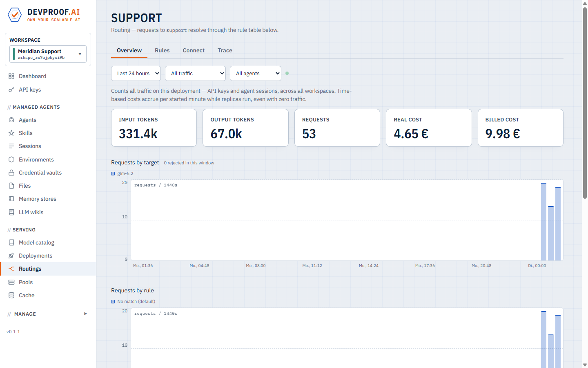Viewport: 588px width, 368px height.
Task: Open the Meridian Support workspace dropdown
Action: pos(48,54)
